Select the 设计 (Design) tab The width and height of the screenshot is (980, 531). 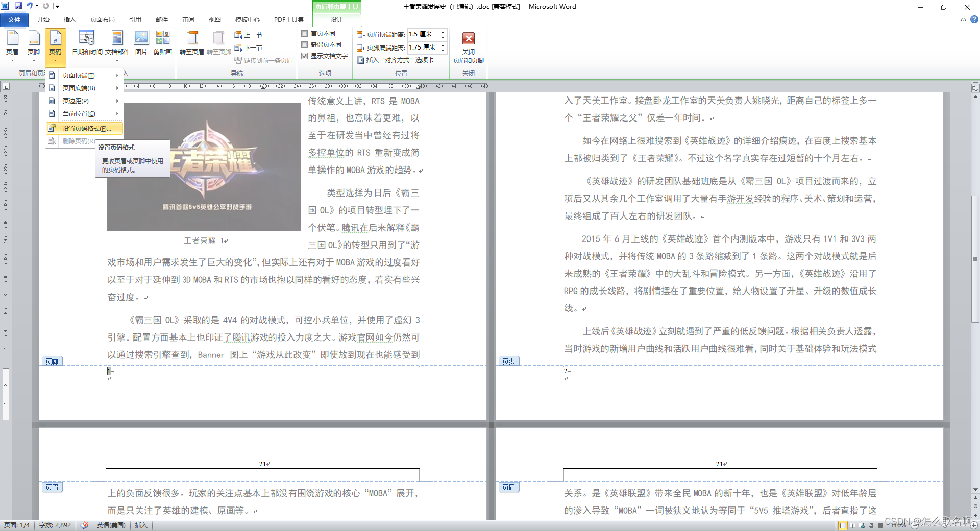[x=337, y=20]
